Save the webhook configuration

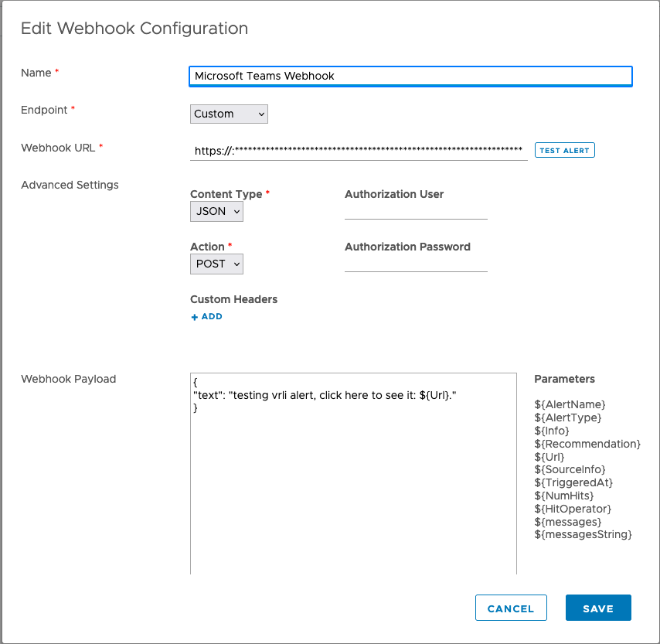(x=598, y=608)
